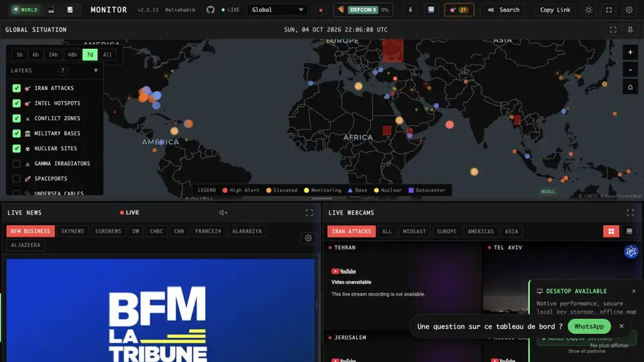Expand the Live News panel fullscreen

coord(309,213)
